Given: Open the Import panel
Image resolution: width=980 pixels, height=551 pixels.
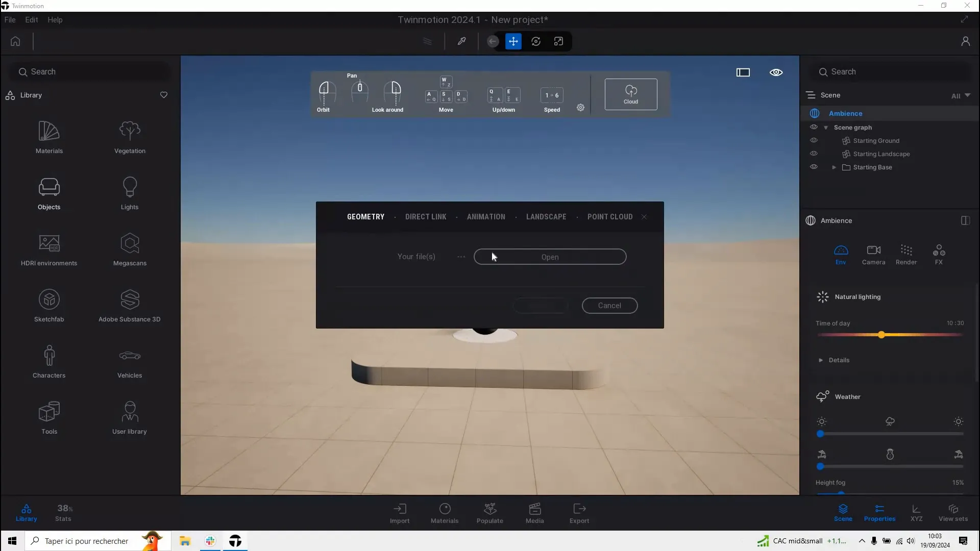Looking at the screenshot, I should (x=400, y=513).
